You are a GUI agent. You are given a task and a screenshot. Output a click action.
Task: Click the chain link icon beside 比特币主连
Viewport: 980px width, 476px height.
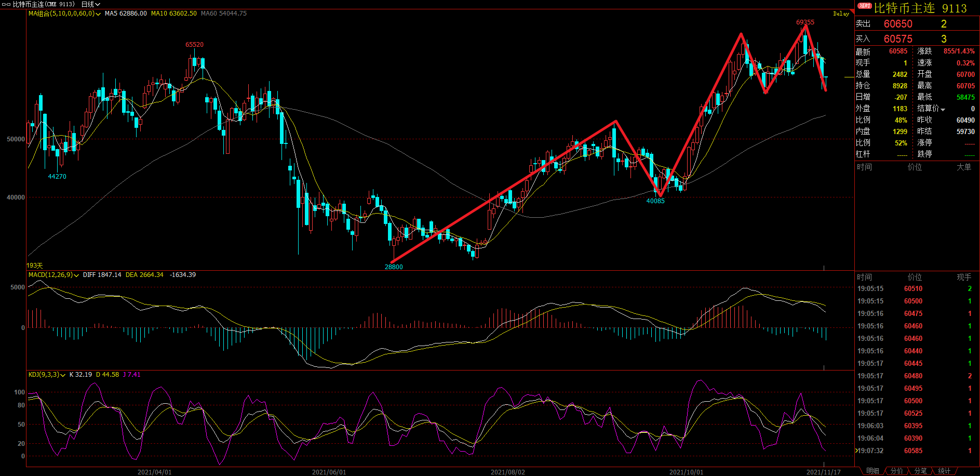pyautogui.click(x=6, y=4)
